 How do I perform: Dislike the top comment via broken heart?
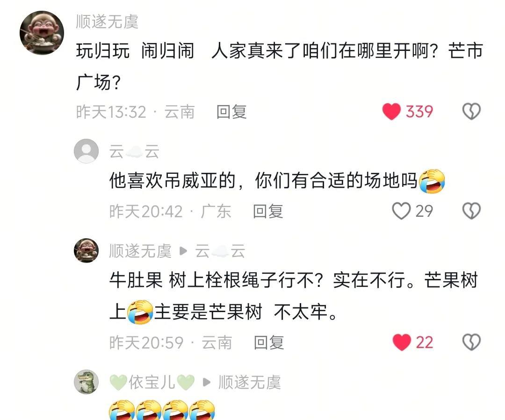[x=471, y=111]
